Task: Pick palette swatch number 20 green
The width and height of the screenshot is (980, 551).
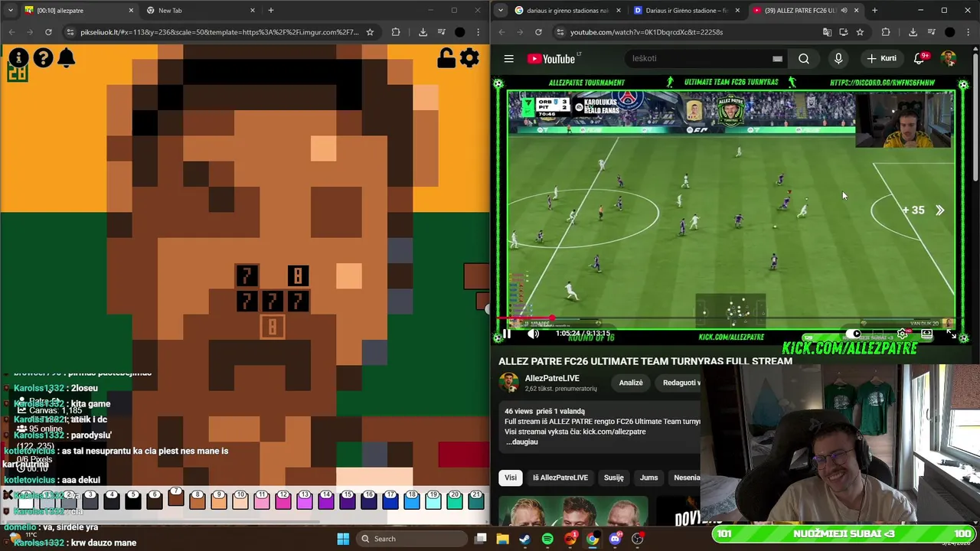Action: coord(454,500)
